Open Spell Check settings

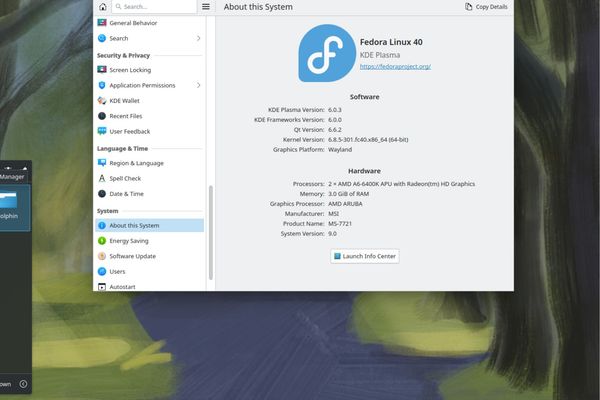pyautogui.click(x=149, y=178)
